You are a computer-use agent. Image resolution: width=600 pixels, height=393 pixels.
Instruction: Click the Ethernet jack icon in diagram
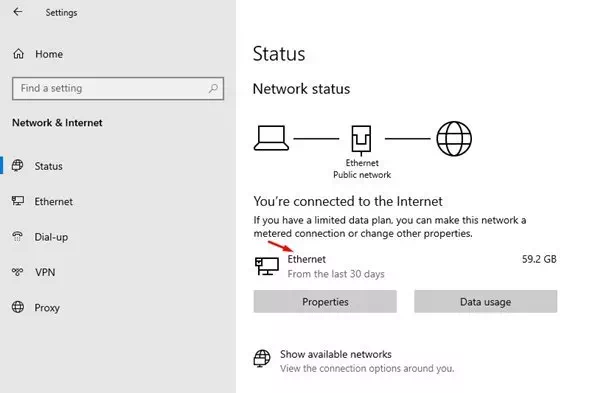point(361,140)
